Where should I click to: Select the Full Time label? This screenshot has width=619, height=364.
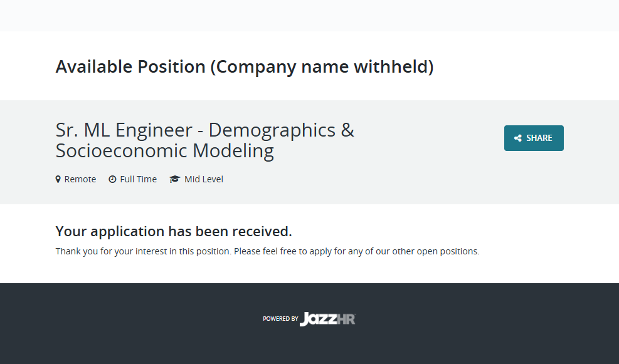pyautogui.click(x=139, y=179)
